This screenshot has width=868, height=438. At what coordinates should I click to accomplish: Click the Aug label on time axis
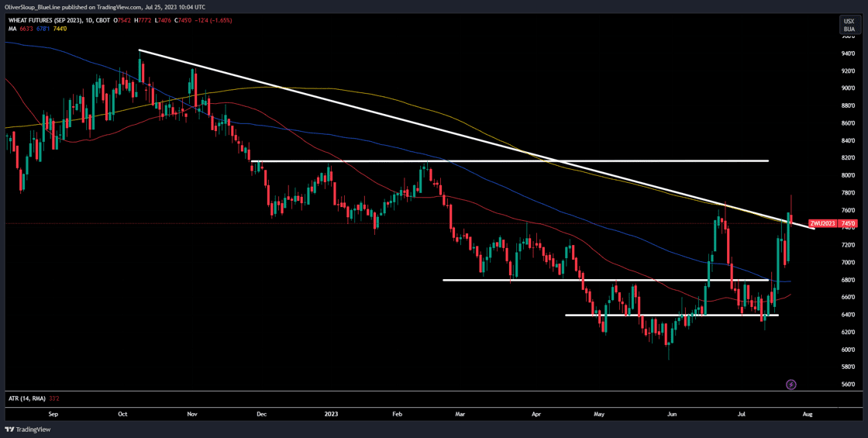tap(807, 414)
